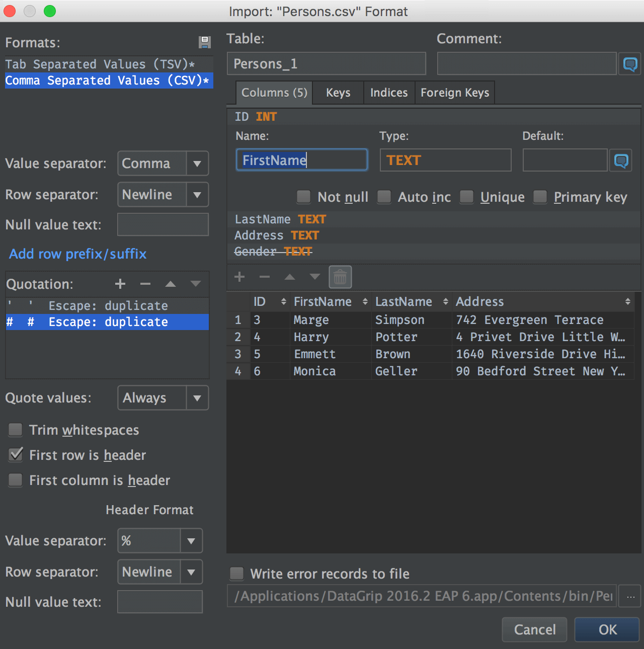Switch to the Keys tab

tap(338, 93)
